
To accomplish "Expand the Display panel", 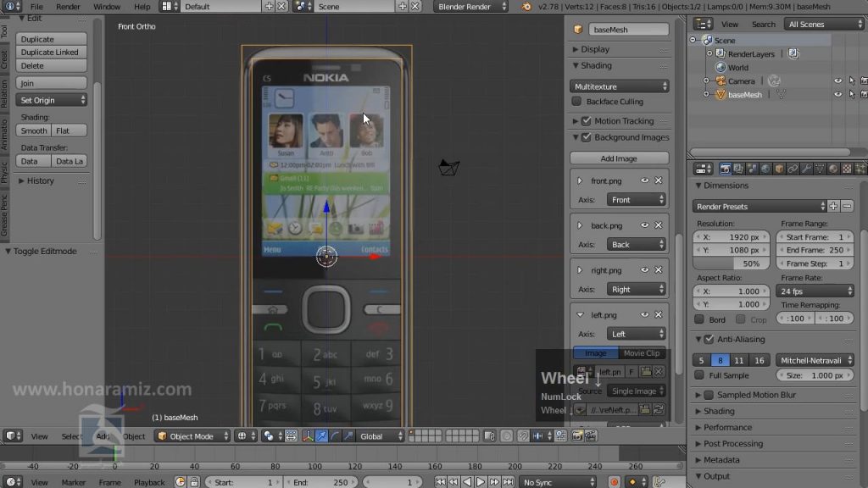I will tap(576, 49).
